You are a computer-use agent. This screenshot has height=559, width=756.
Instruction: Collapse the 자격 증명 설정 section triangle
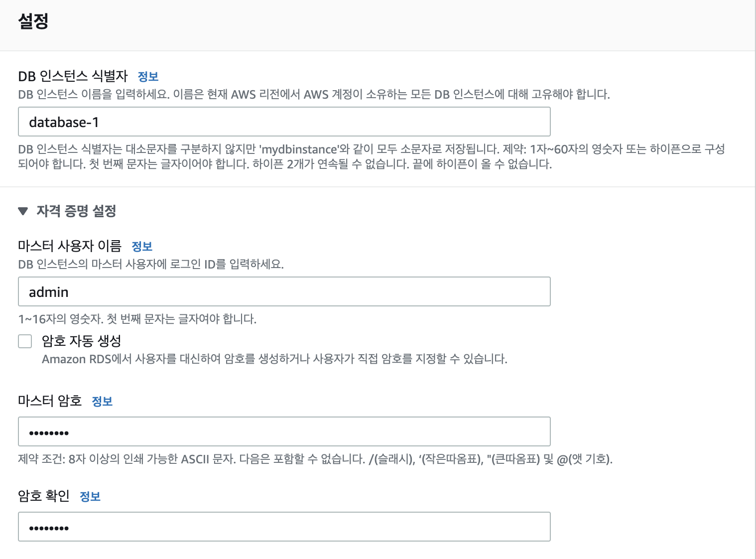coord(23,211)
